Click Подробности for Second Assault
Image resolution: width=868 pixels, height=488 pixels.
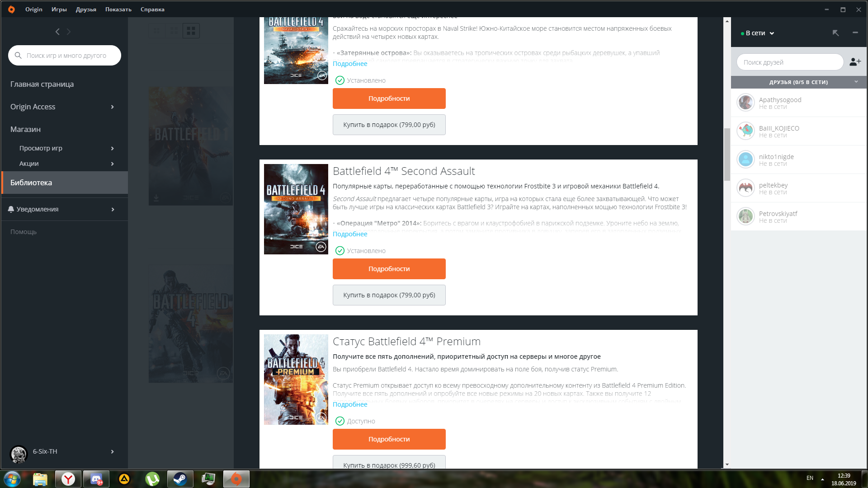coord(389,269)
